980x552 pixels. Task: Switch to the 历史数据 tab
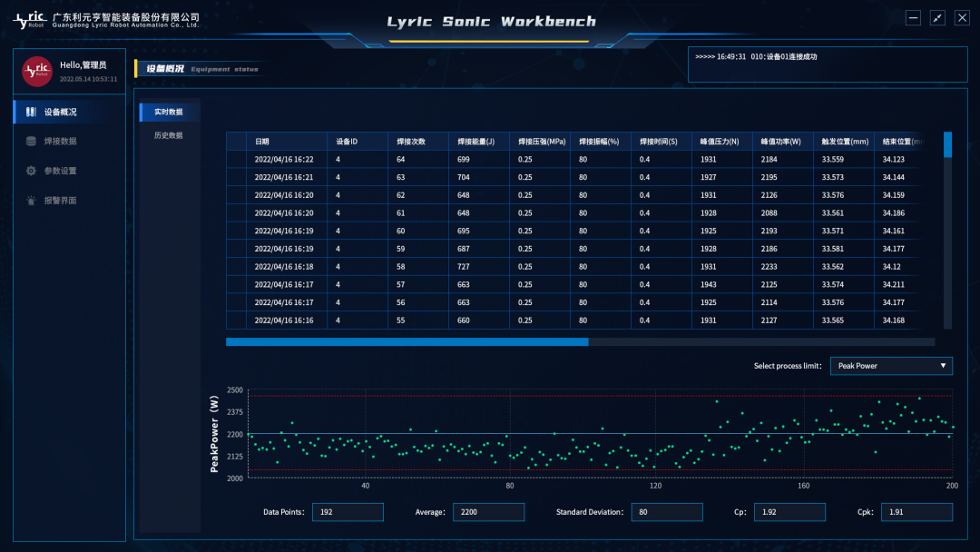coord(169,135)
